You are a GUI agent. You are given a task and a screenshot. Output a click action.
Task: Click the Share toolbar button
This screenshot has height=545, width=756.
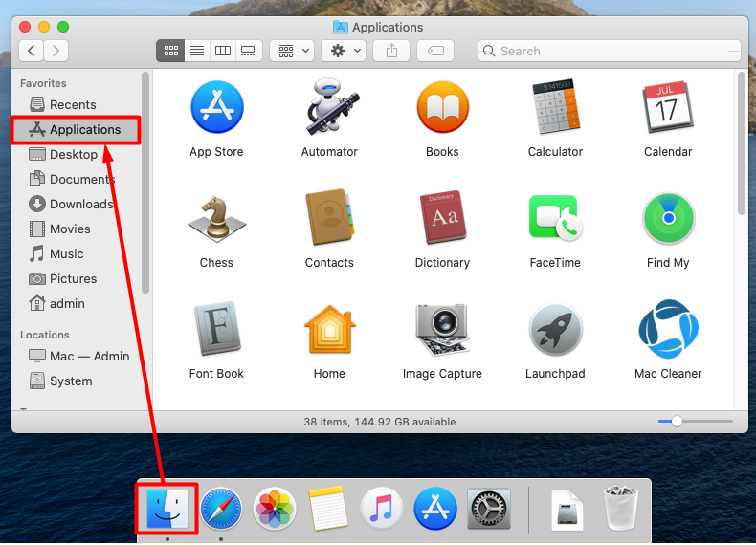click(391, 51)
